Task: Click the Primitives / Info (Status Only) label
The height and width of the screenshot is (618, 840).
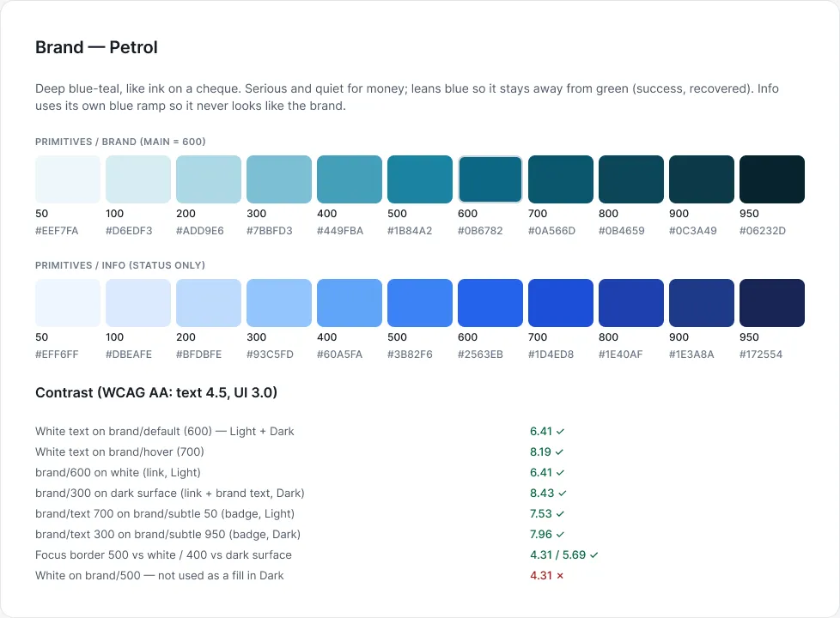Action: pos(120,265)
